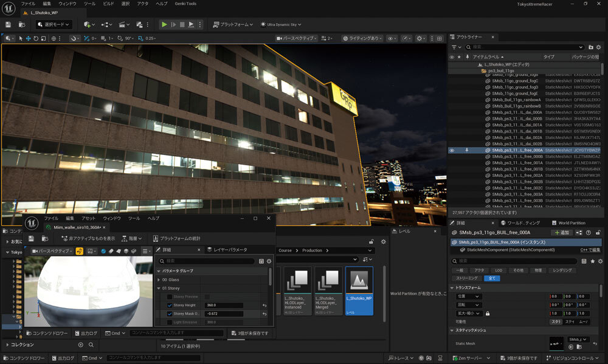Click the 全て filter button in Details
This screenshot has width=608, height=364.
pos(491,278)
